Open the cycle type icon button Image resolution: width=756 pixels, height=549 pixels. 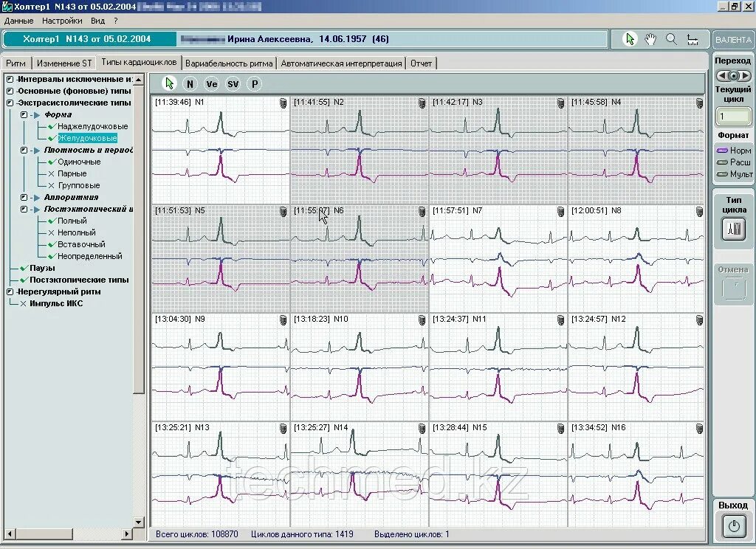coord(733,229)
